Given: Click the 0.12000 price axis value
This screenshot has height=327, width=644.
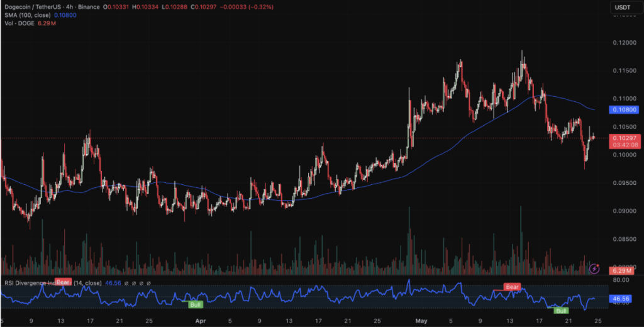Looking at the screenshot, I should pos(625,43).
